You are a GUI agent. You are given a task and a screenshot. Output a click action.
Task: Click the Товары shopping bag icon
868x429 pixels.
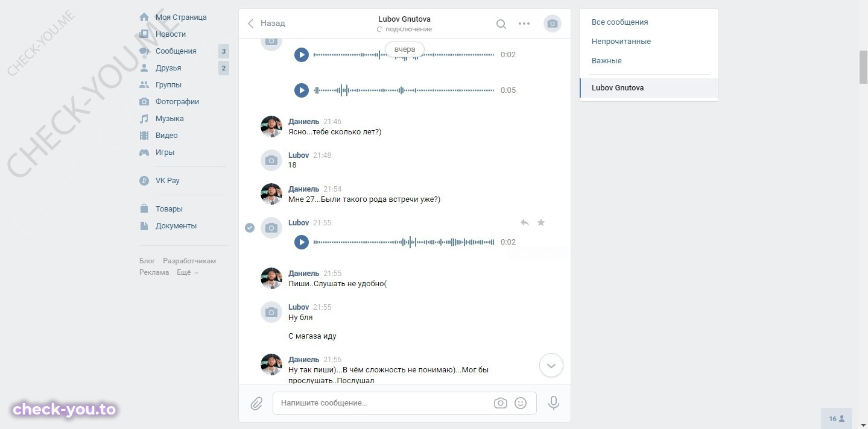[x=144, y=209]
